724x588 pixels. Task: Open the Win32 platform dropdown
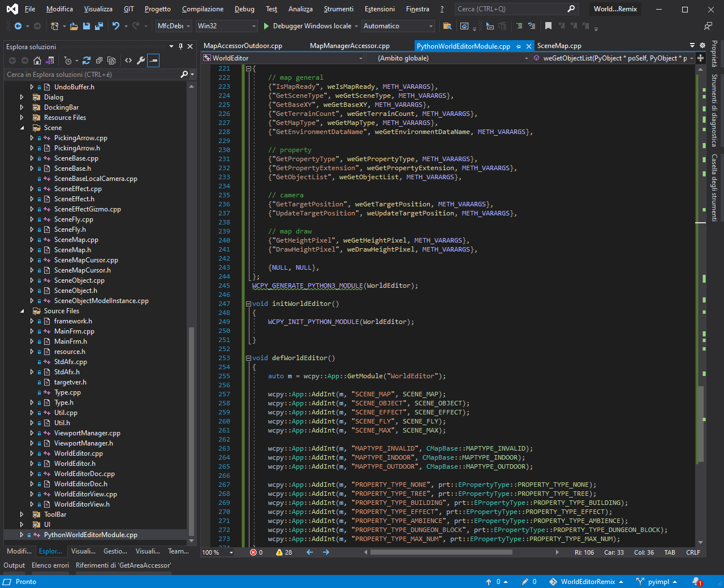click(226, 25)
